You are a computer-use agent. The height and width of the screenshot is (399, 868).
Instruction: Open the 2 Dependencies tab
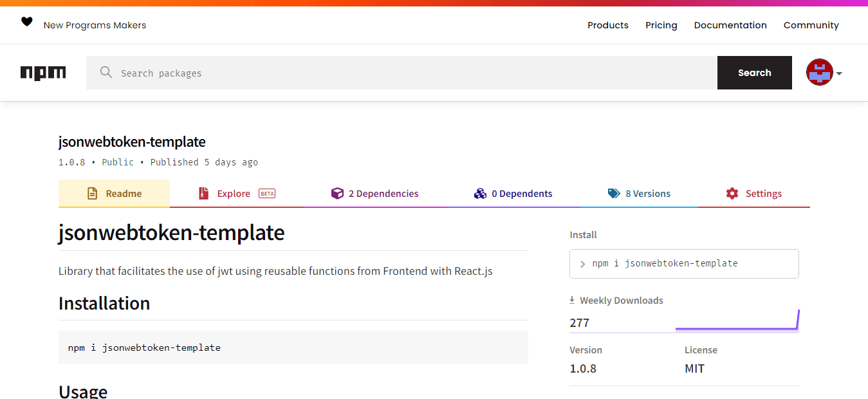tap(374, 194)
